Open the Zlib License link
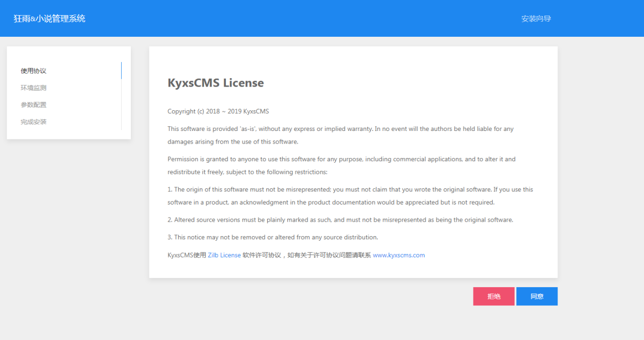 [224, 255]
